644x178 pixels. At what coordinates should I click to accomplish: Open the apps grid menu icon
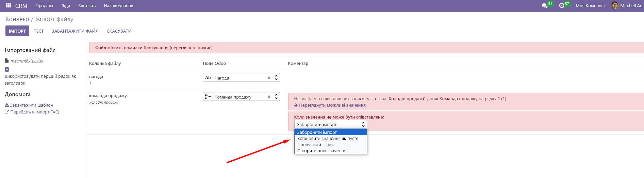pos(8,5)
